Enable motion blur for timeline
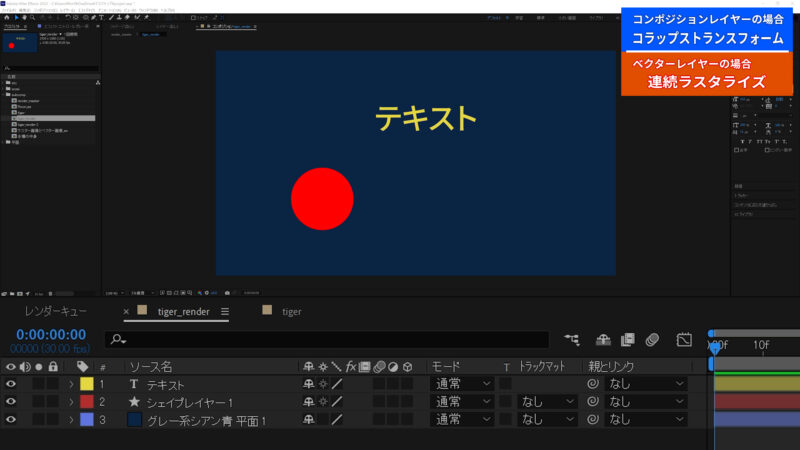Image resolution: width=800 pixels, height=450 pixels. [652, 339]
